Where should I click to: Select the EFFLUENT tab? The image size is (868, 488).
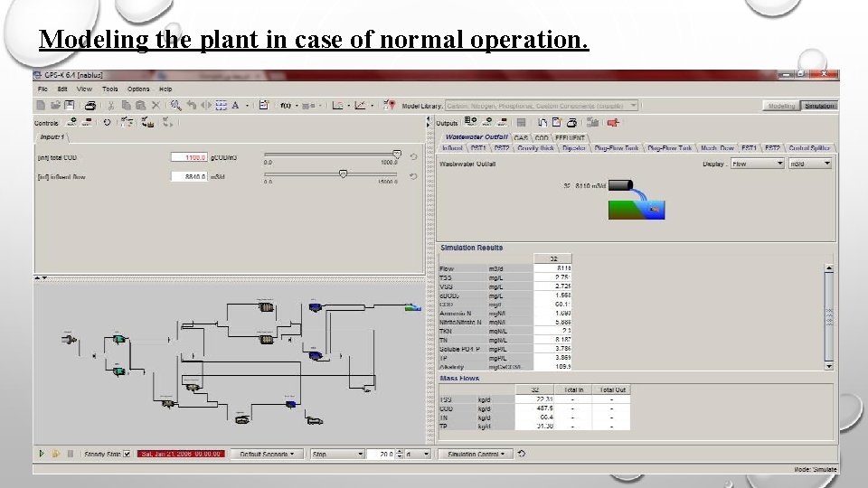[570, 137]
